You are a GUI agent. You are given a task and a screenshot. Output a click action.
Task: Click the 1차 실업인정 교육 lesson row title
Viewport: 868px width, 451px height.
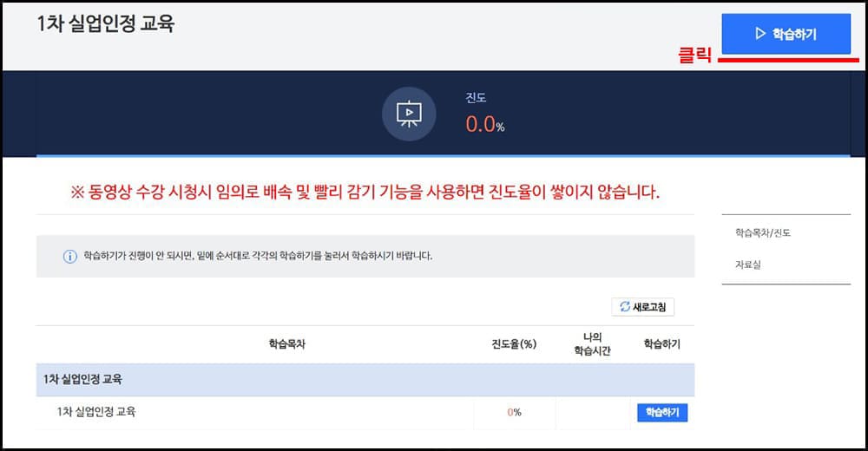point(96,412)
